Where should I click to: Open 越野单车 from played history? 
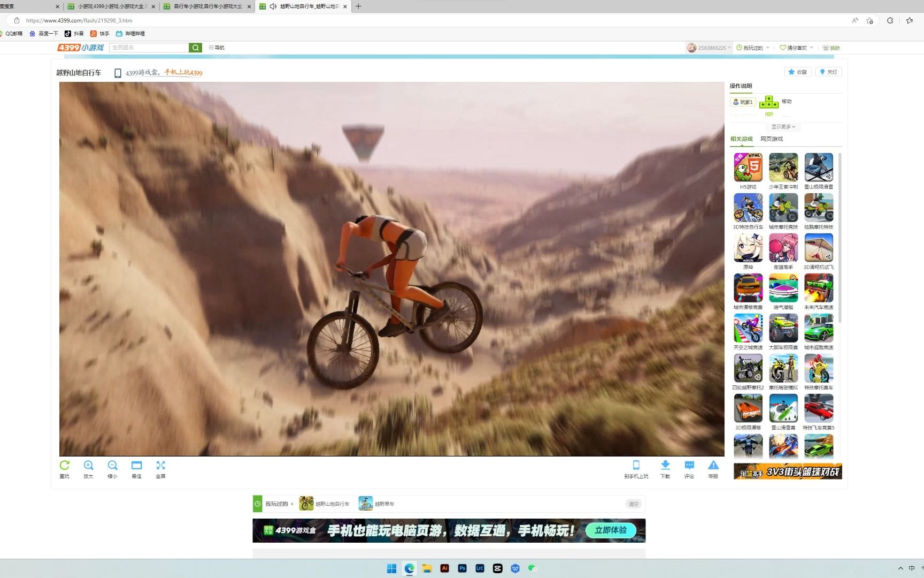click(x=376, y=504)
